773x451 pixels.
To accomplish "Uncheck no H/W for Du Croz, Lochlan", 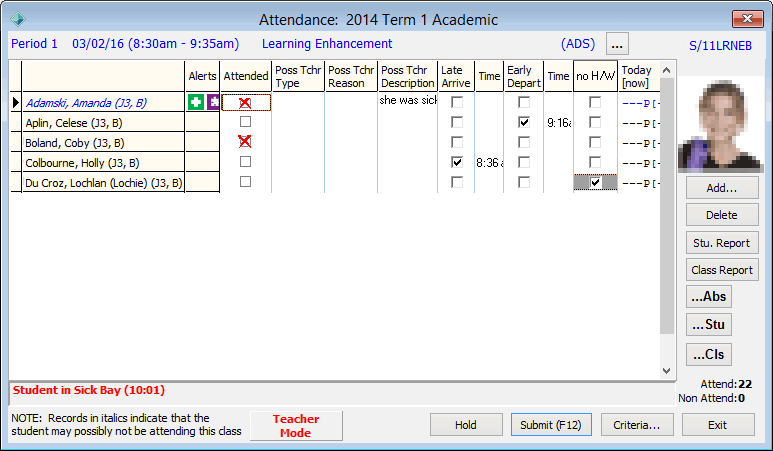I will point(595,182).
